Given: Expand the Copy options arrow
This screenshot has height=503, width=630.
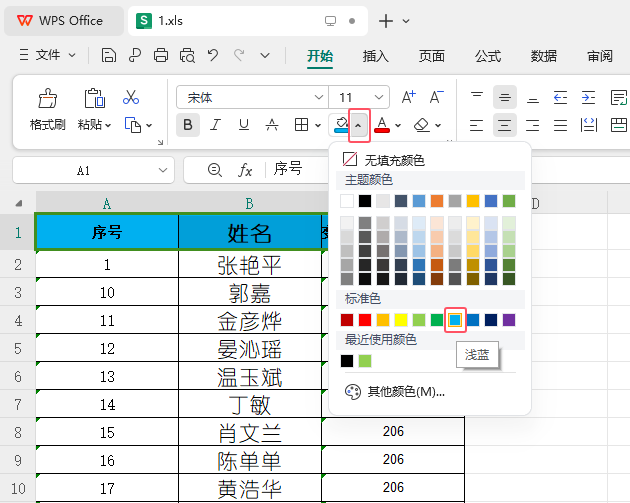Looking at the screenshot, I should click(149, 125).
